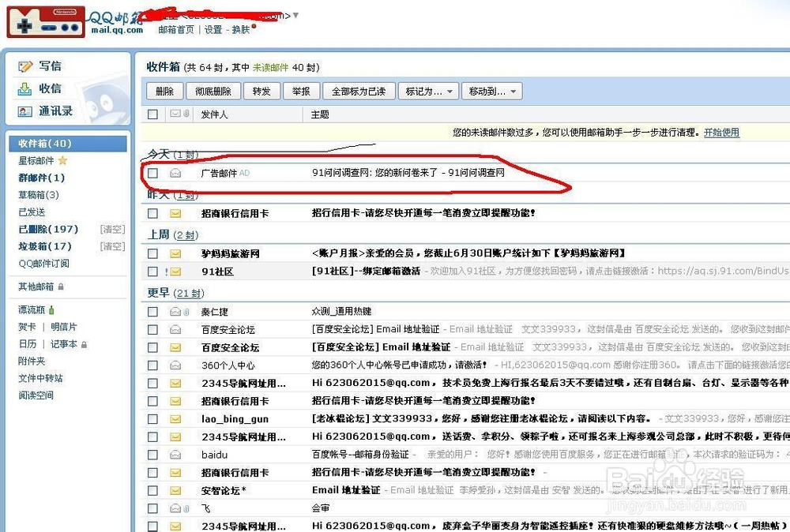This screenshot has width=790, height=532.
Task: Tick checkbox for 360个人中心 mail
Action: (152, 365)
